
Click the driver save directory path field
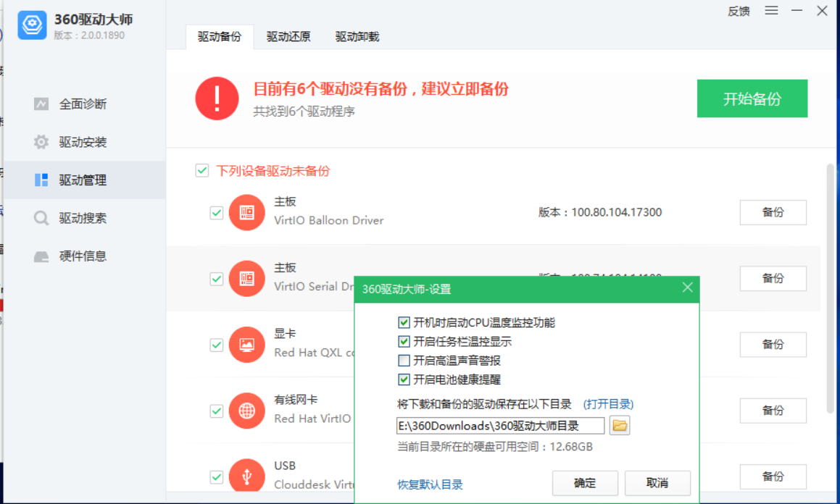click(500, 426)
